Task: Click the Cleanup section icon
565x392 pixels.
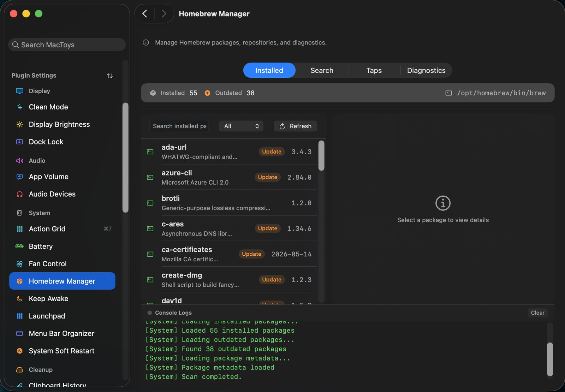Action: click(x=19, y=370)
